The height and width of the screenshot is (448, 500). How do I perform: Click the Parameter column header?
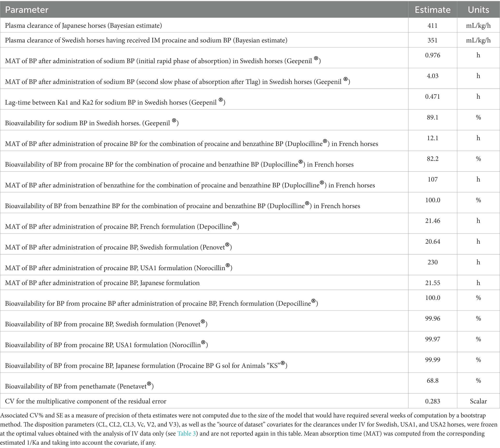coord(27,10)
